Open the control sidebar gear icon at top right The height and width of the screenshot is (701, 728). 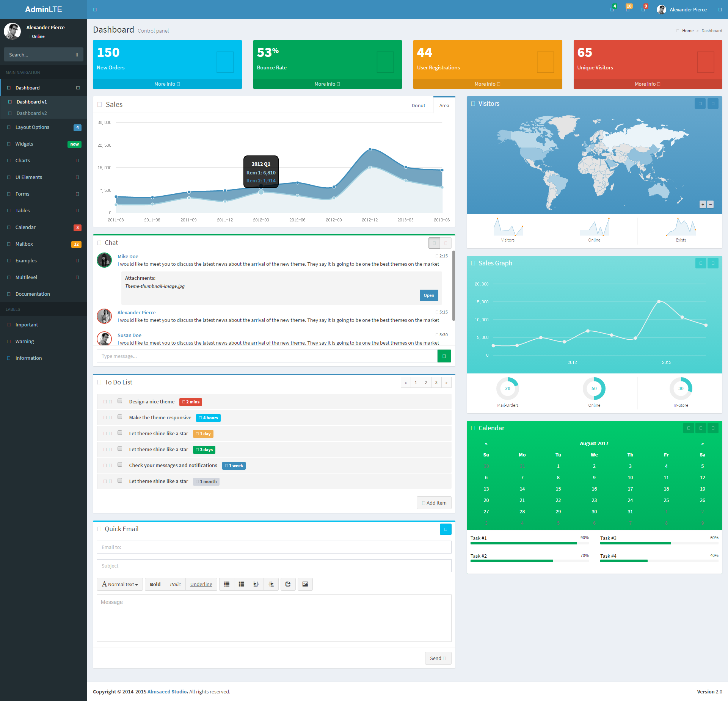coord(720,9)
